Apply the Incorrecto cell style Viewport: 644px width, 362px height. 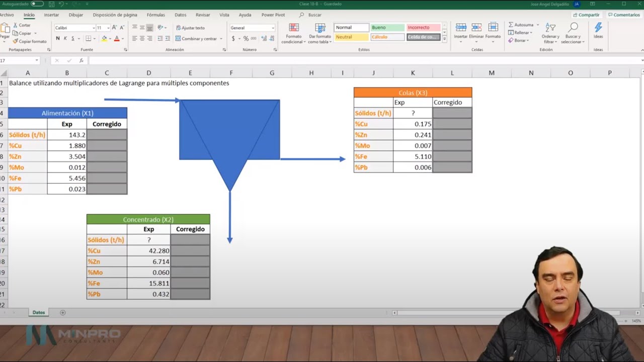pos(424,28)
